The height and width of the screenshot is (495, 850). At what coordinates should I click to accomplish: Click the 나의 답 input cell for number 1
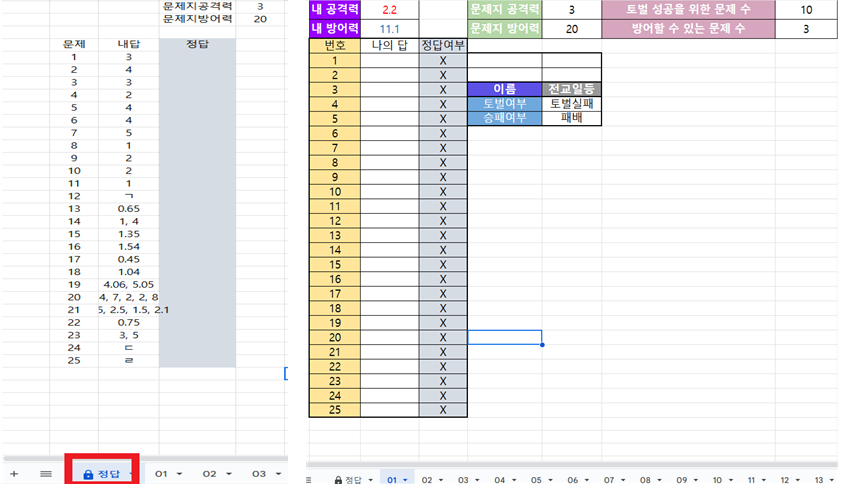(389, 60)
